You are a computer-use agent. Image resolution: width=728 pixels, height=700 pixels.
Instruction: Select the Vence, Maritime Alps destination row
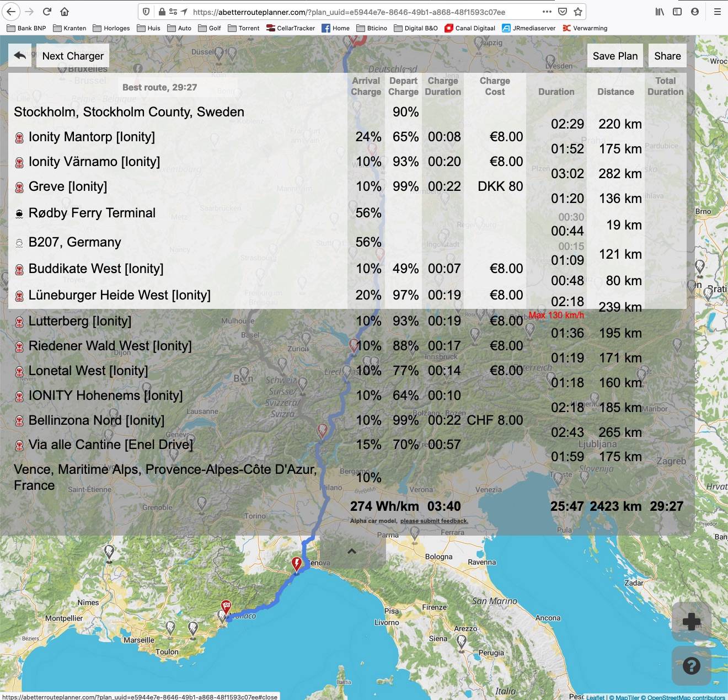(347, 477)
